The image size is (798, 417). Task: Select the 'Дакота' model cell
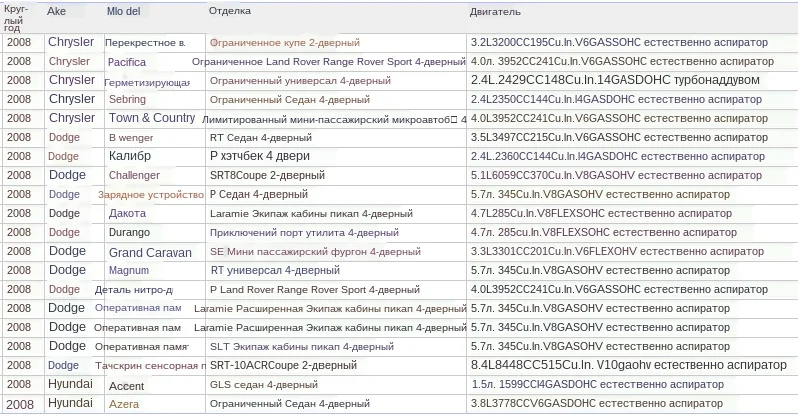[x=127, y=213]
